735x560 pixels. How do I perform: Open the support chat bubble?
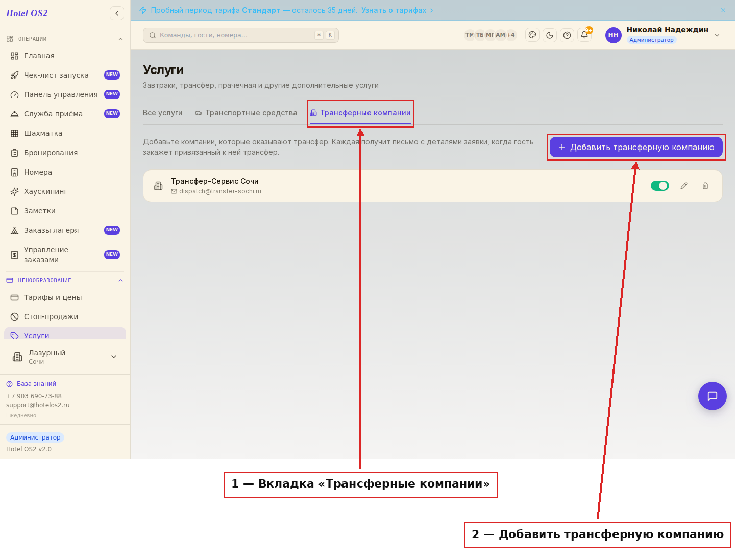pyautogui.click(x=713, y=396)
